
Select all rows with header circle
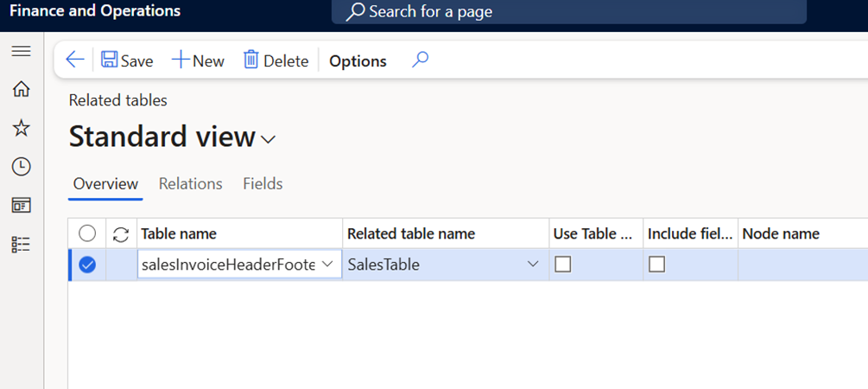(x=87, y=233)
